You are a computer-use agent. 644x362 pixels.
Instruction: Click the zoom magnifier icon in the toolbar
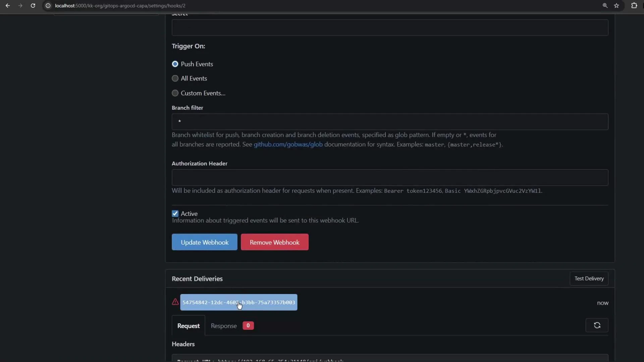pos(605,6)
